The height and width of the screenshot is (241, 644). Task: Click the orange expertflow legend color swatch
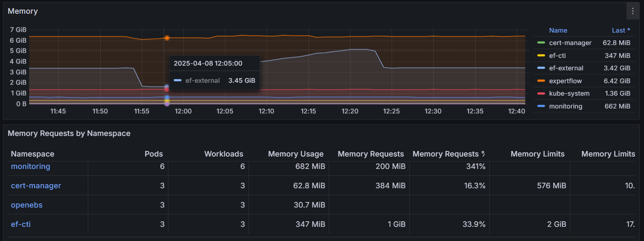click(541, 81)
